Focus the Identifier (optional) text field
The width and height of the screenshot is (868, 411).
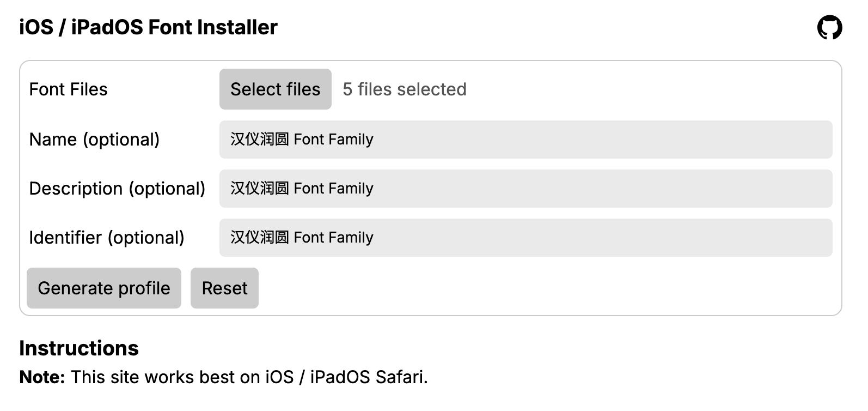(x=525, y=238)
